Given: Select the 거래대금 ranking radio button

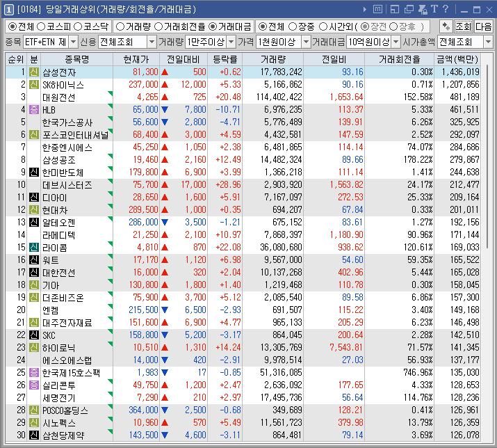Looking at the screenshot, I should [x=213, y=26].
